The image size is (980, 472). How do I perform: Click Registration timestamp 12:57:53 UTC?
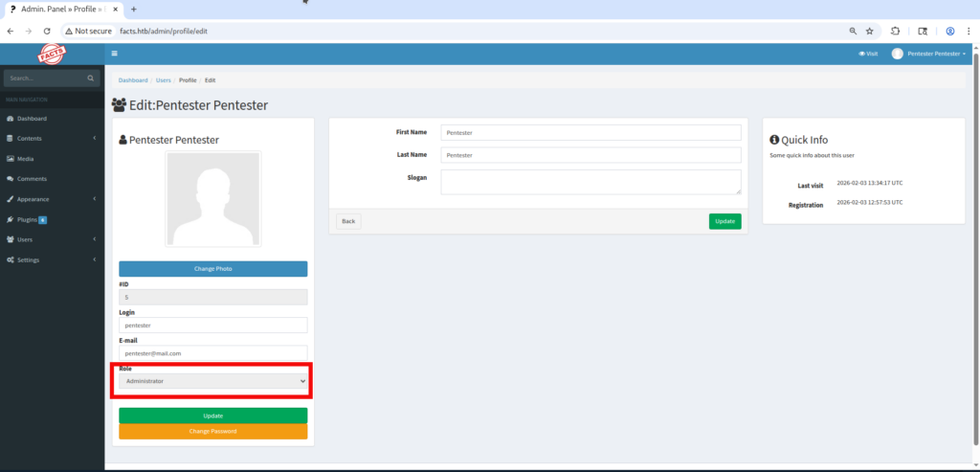pyautogui.click(x=869, y=203)
